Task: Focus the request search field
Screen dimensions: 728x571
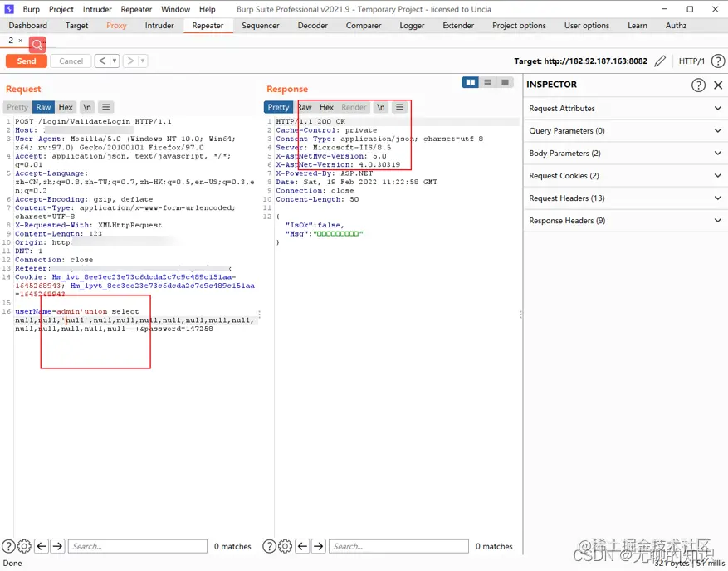Action: click(x=138, y=546)
